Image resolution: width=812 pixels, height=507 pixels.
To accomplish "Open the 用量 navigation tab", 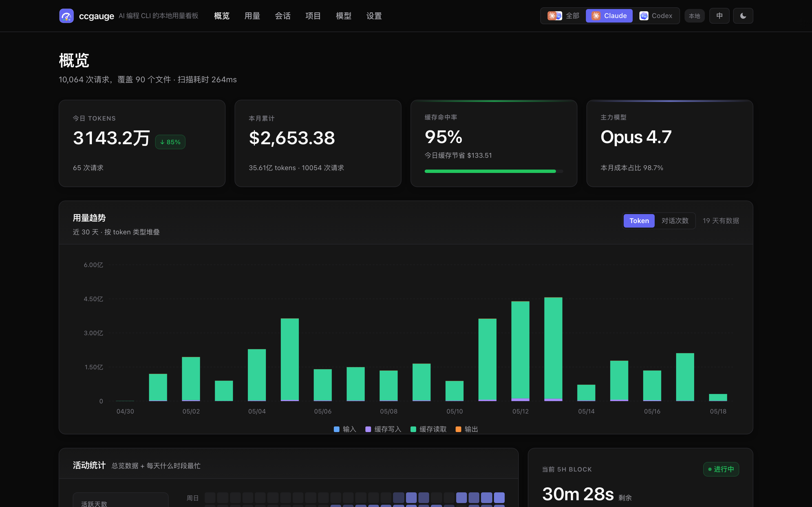I will coord(252,16).
